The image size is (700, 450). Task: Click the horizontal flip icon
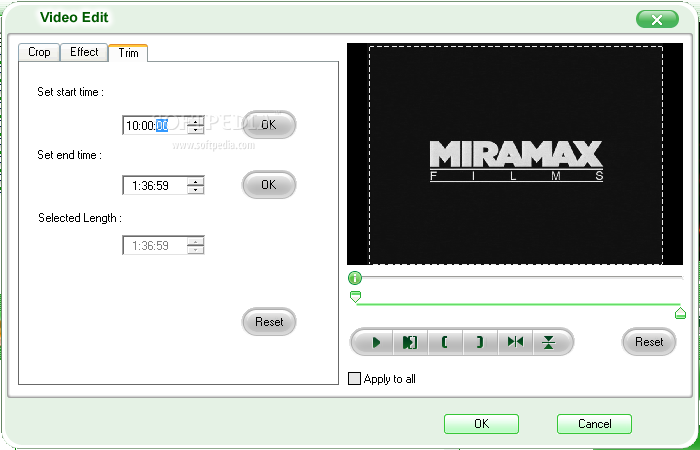[x=515, y=342]
